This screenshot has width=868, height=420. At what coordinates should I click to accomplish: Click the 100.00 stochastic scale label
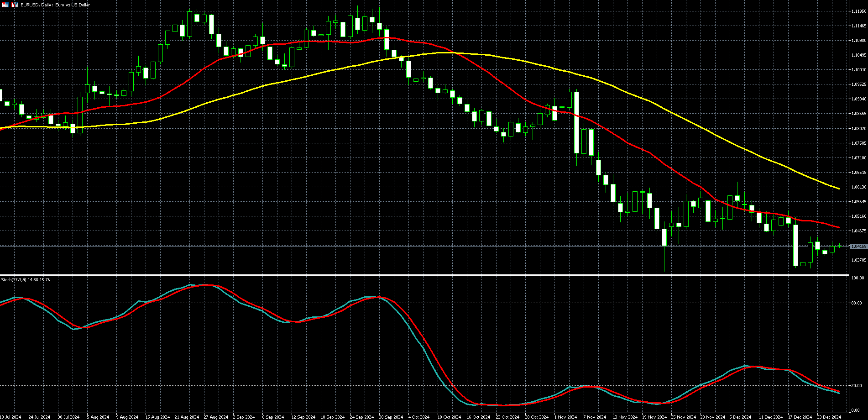[x=858, y=278]
